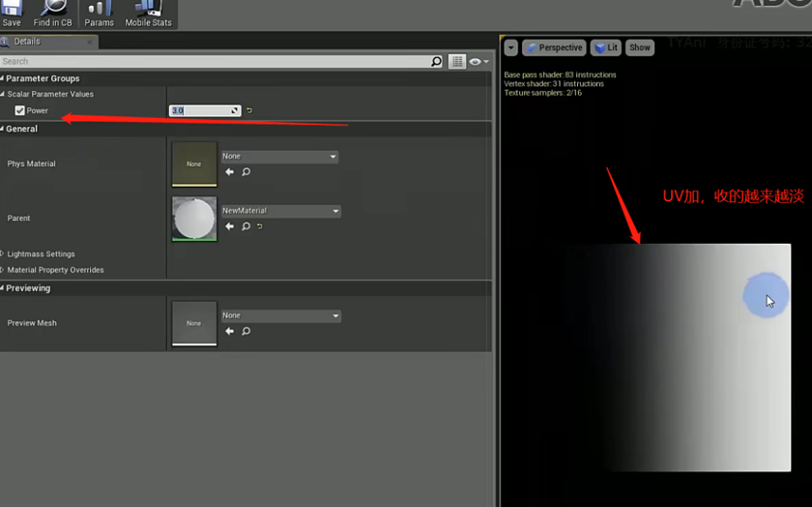Use selected asset arrow for Preview Mesh
812x507 pixels.
coord(230,331)
